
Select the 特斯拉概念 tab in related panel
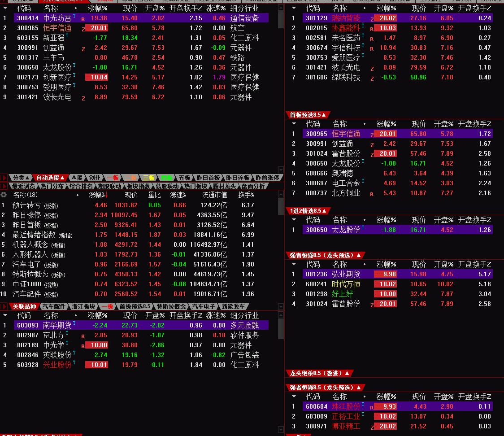[171, 307]
